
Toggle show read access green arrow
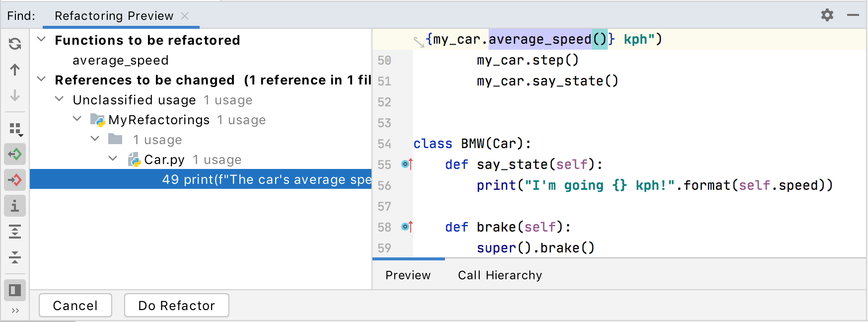click(x=15, y=154)
